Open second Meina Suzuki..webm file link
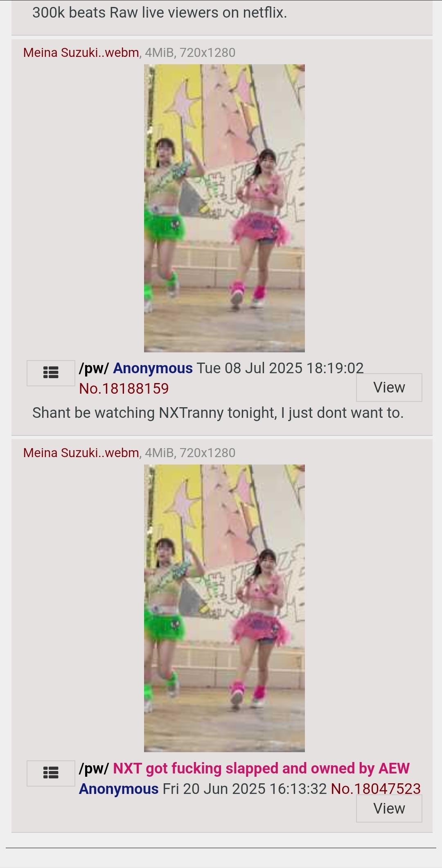This screenshot has width=442, height=868. [81, 453]
